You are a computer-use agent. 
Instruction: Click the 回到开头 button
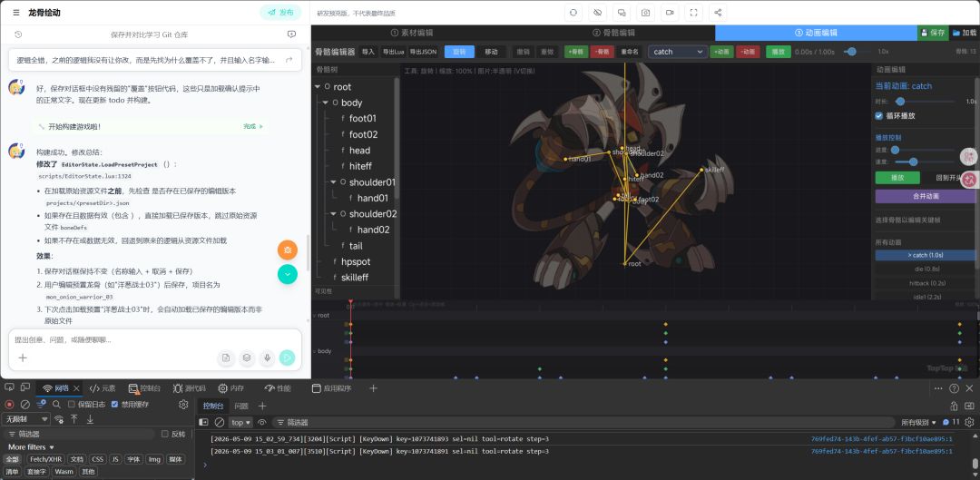tap(949, 178)
